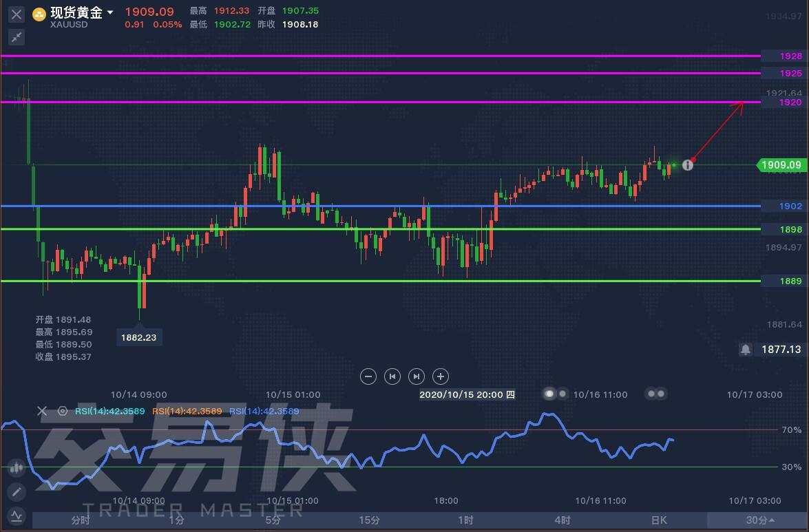809x532 pixels.
Task: Click the 收盘 1895.37 candle info
Action: point(63,357)
